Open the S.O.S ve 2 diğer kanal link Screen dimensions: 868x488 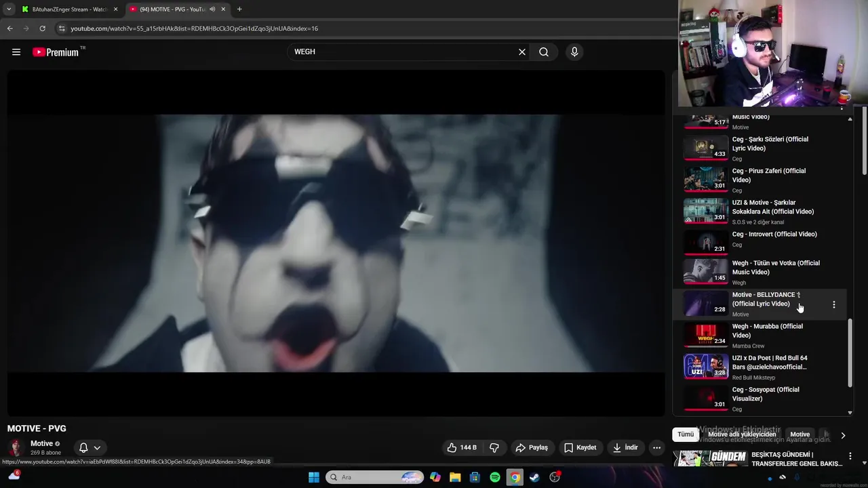pos(757,222)
